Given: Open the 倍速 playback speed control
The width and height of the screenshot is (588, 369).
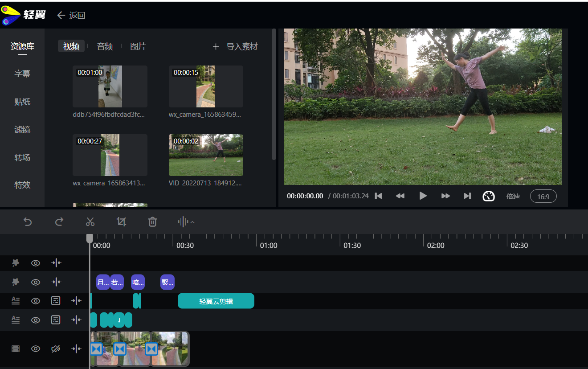Looking at the screenshot, I should [513, 196].
